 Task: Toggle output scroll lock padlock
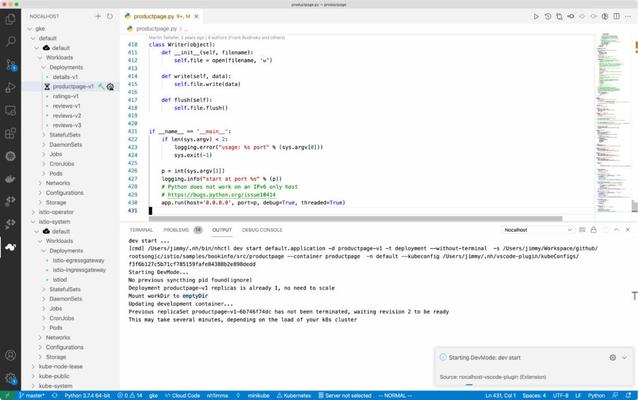[x=594, y=230]
